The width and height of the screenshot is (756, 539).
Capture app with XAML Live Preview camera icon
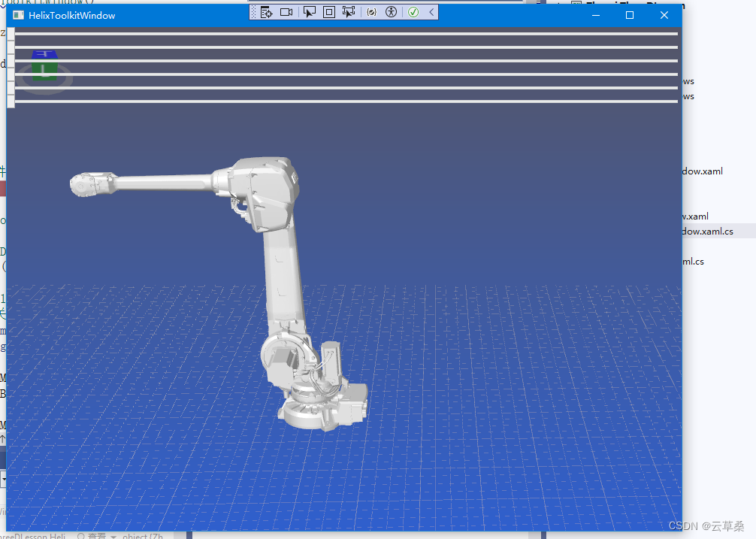(286, 12)
